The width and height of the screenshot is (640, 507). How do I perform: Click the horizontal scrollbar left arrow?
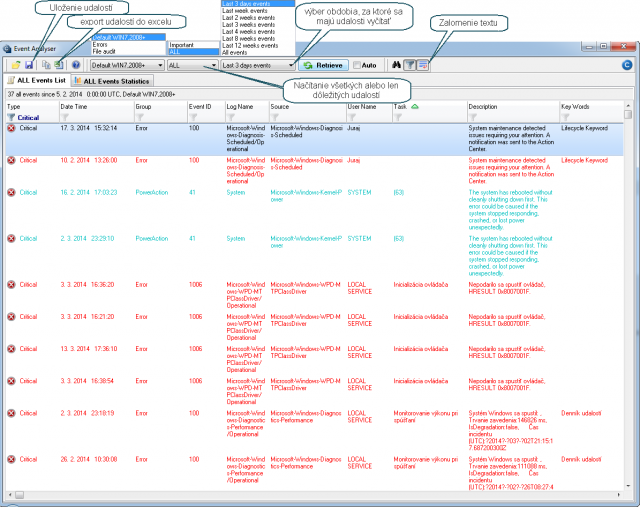click(x=10, y=495)
